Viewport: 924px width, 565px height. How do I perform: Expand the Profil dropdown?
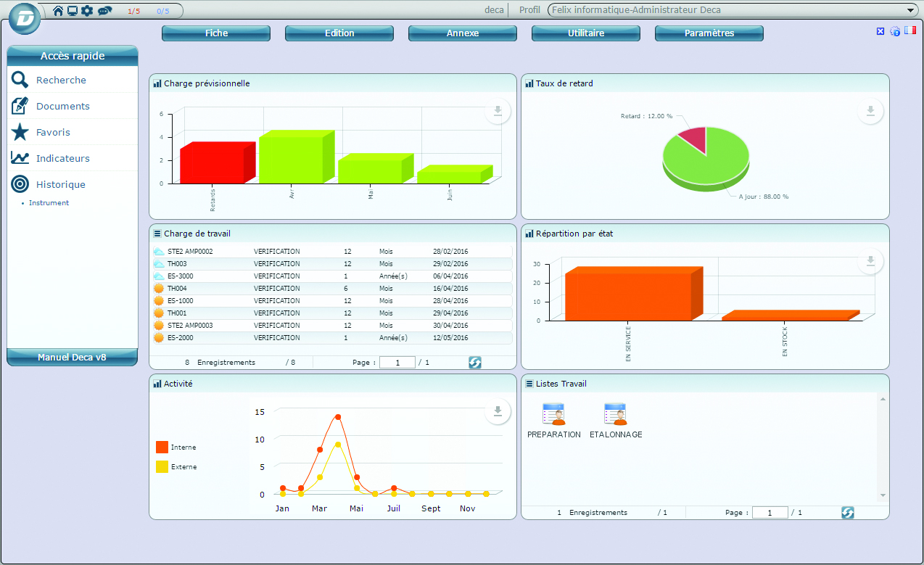pyautogui.click(x=911, y=10)
